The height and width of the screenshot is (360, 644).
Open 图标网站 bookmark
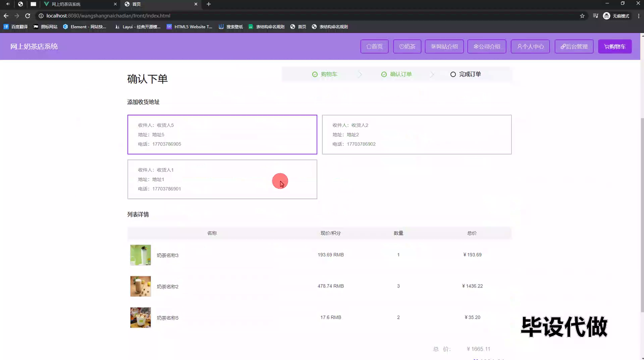pos(46,27)
